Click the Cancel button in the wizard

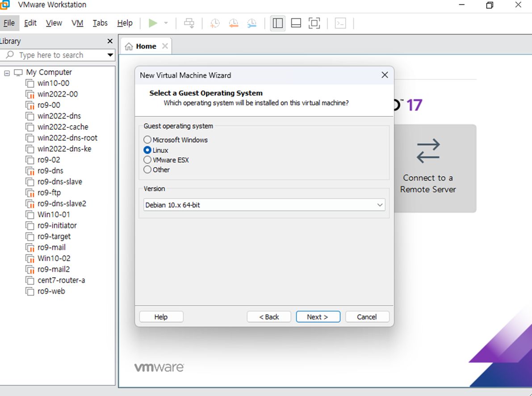(367, 316)
